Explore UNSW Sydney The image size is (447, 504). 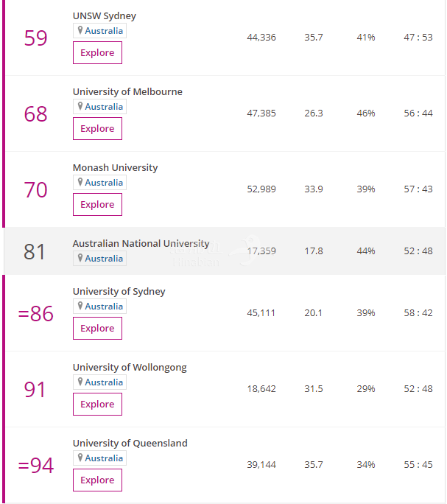click(97, 53)
